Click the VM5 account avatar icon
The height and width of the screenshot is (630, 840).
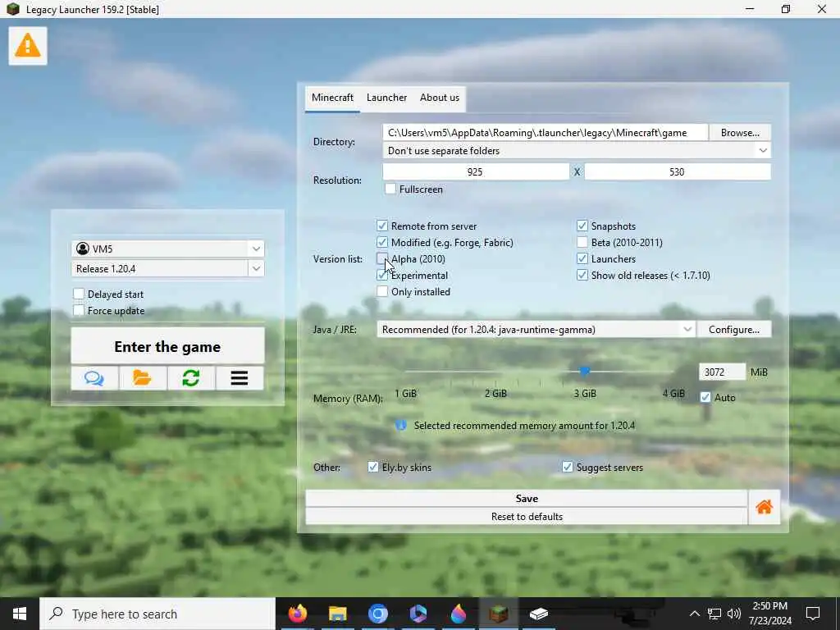(x=83, y=249)
